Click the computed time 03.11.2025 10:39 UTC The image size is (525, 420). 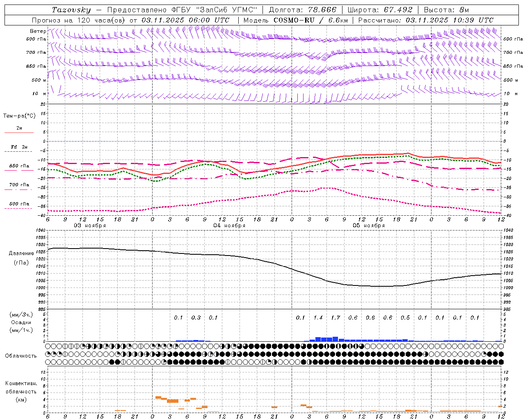450,20
